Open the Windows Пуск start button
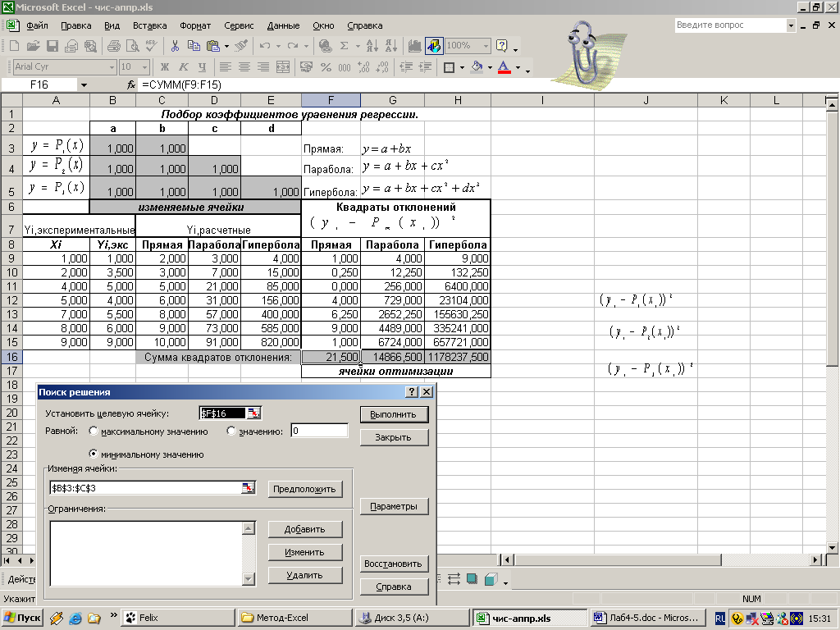This screenshot has height=630, width=840. tap(22, 618)
